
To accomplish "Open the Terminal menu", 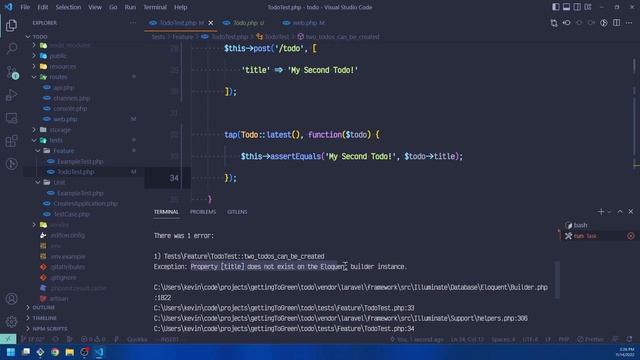I will [x=155, y=7].
